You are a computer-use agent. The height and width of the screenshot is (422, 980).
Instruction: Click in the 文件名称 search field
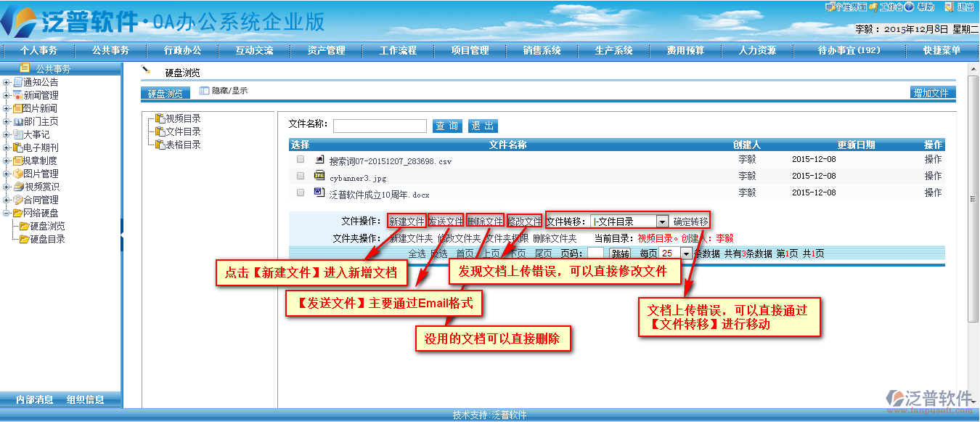(380, 126)
